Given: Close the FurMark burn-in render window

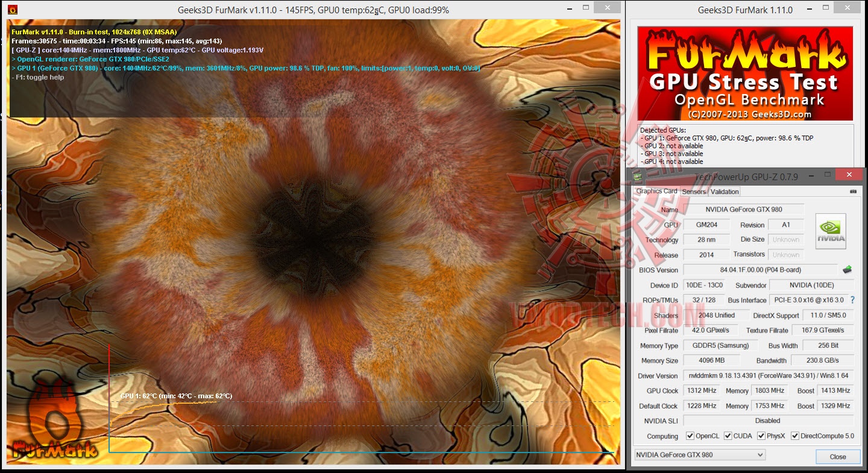Looking at the screenshot, I should coord(607,8).
